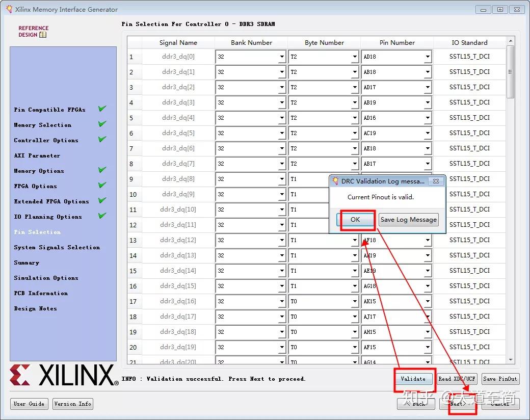This screenshot has height=420, width=530.
Task: Proceed with the Next button
Action: [458, 403]
